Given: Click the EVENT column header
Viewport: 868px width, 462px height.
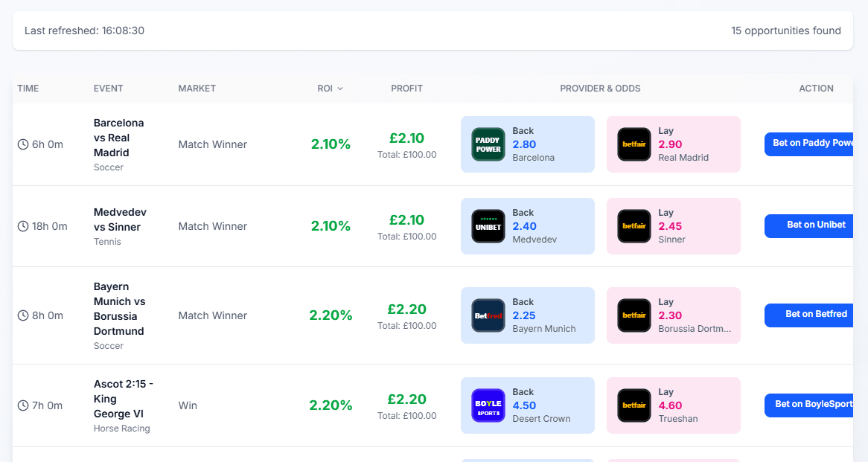Looking at the screenshot, I should click(x=108, y=88).
